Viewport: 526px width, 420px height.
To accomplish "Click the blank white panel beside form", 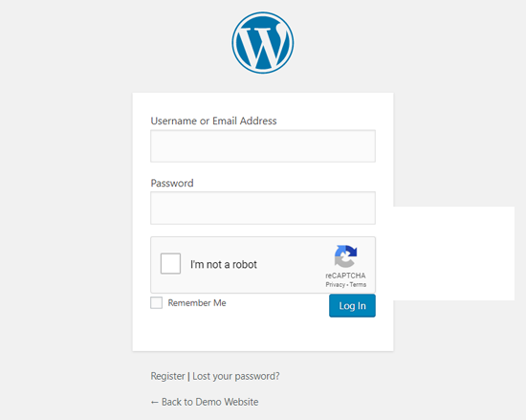I will (x=454, y=254).
